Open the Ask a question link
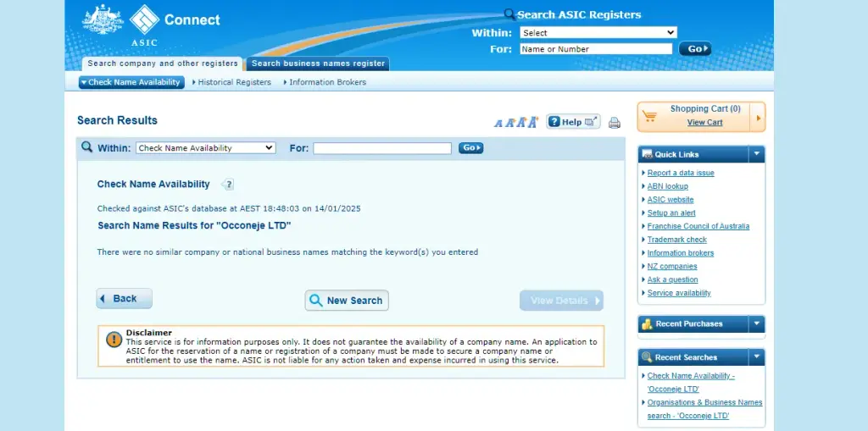Viewport: 868px width, 431px height. click(672, 279)
